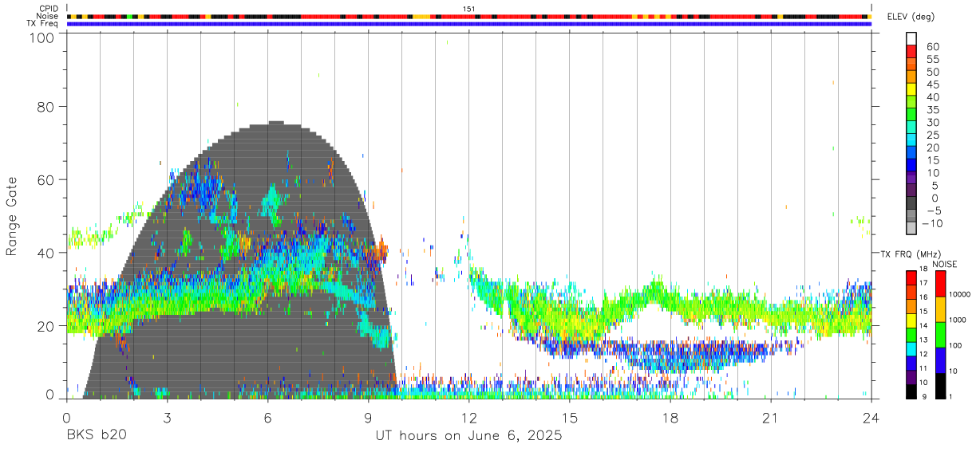Click the CPID value "151"

pos(468,9)
